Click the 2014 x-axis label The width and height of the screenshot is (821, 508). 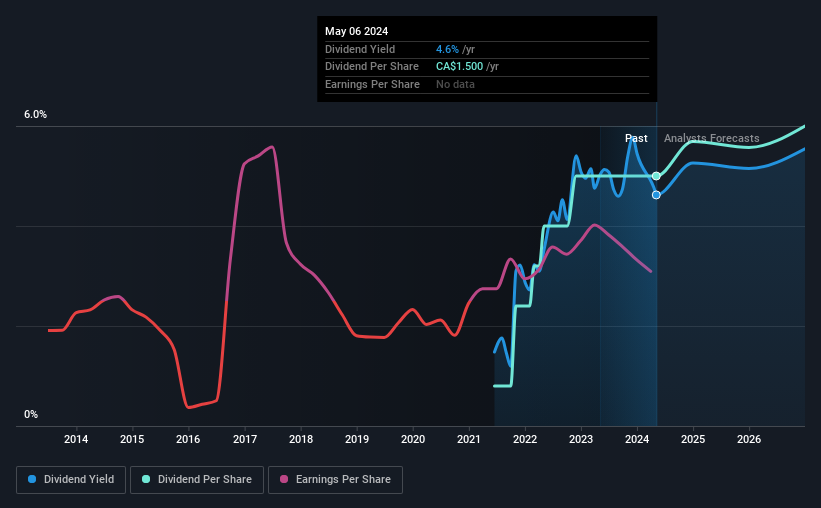tap(76, 439)
